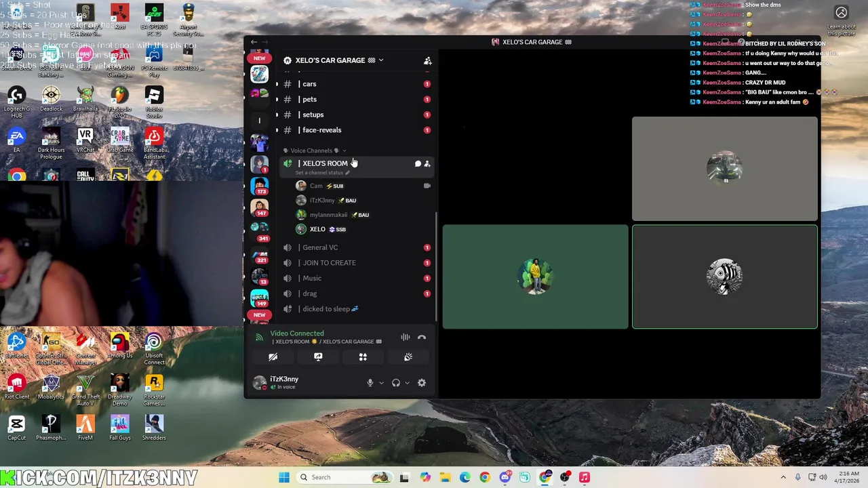
Task: Select user mylannmakaii in voice list
Action: (328, 215)
